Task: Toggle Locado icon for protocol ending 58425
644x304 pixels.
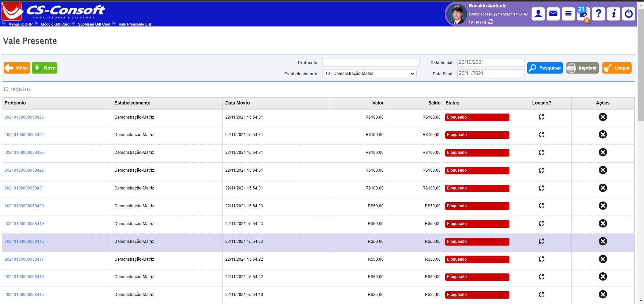Action: (541, 117)
